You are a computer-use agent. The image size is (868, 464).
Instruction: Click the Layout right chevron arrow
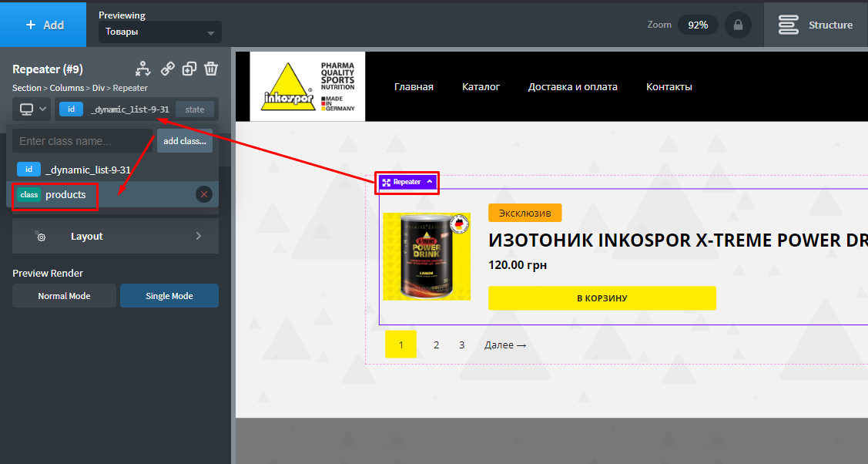pyautogui.click(x=199, y=236)
